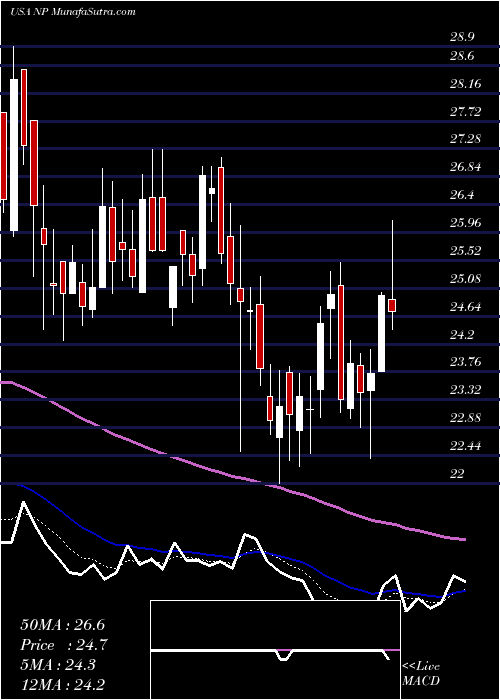The height and width of the screenshot is (700, 500).
Task: Click the 28.6 price axis label
Action: 462,56
